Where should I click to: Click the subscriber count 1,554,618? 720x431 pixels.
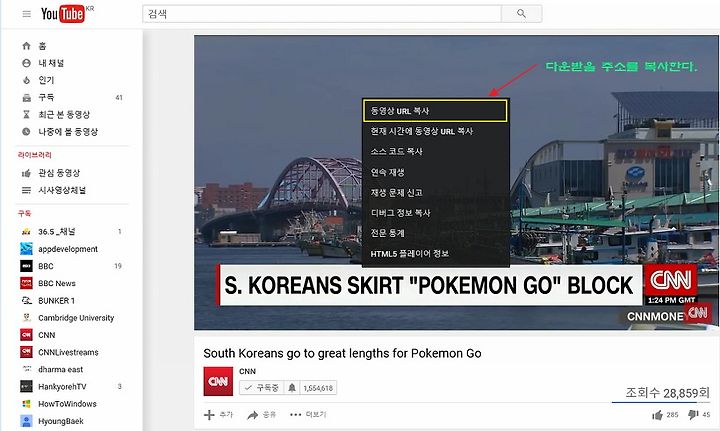click(x=318, y=388)
